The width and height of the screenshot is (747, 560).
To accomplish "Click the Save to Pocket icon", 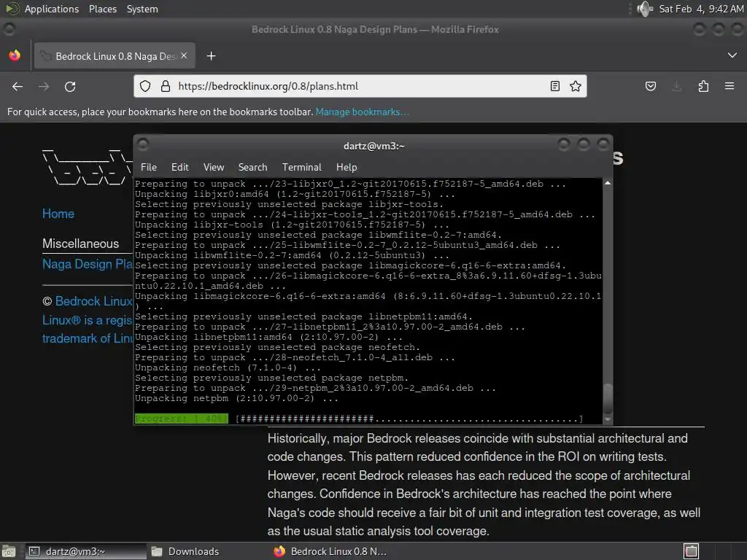I will click(x=651, y=86).
